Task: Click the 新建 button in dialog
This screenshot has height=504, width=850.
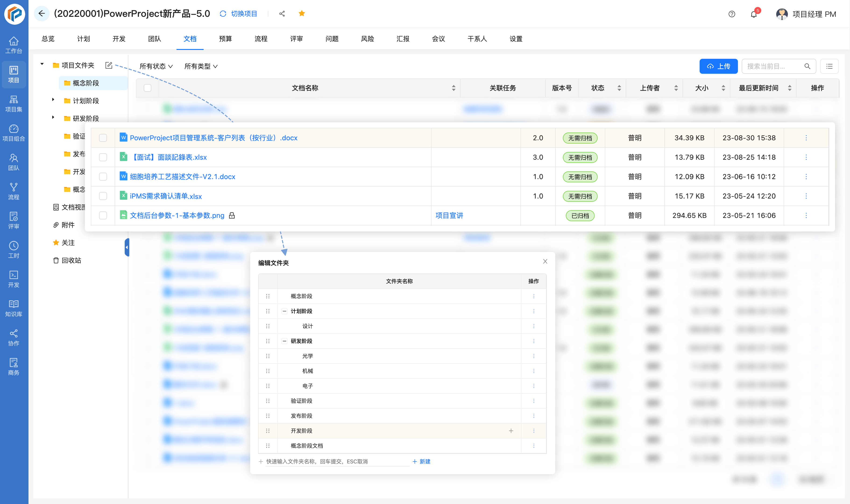Action: tap(421, 461)
